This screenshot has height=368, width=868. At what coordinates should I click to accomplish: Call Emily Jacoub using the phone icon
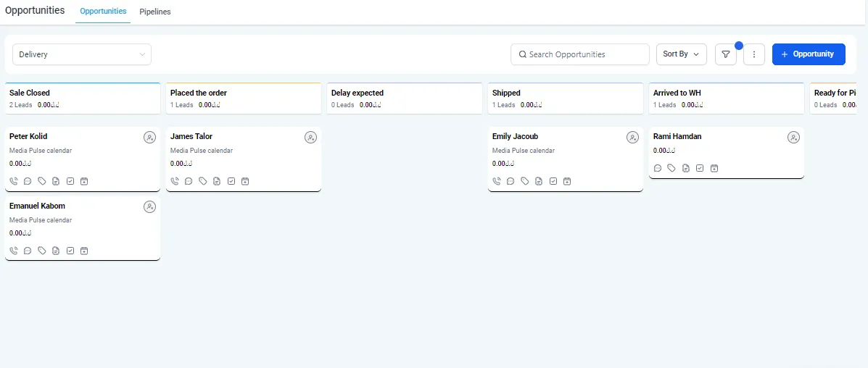[x=497, y=181]
